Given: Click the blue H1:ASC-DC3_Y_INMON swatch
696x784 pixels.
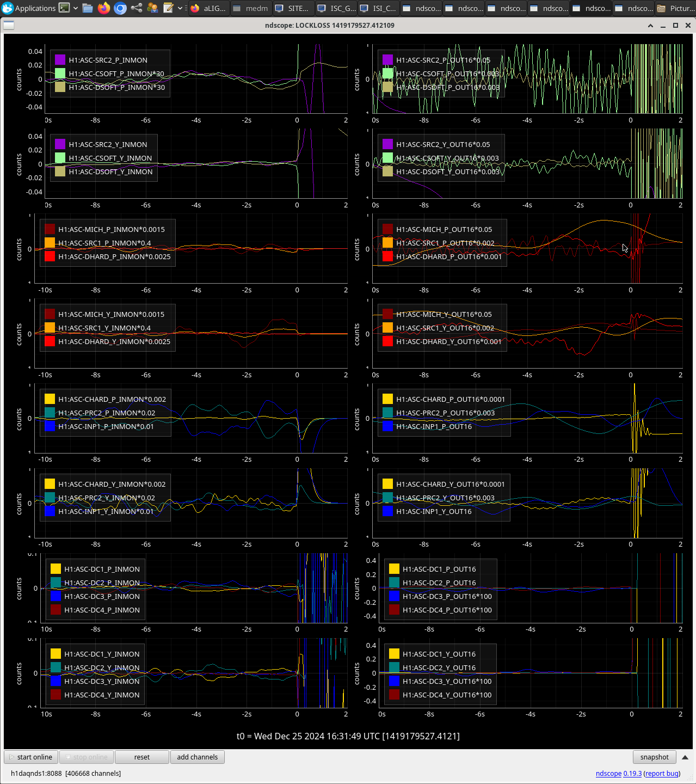Looking at the screenshot, I should [56, 681].
